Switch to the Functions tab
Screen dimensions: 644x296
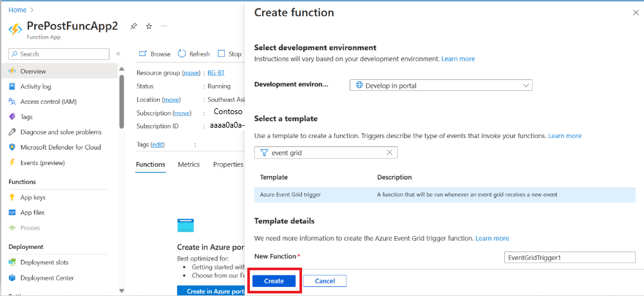click(x=150, y=164)
